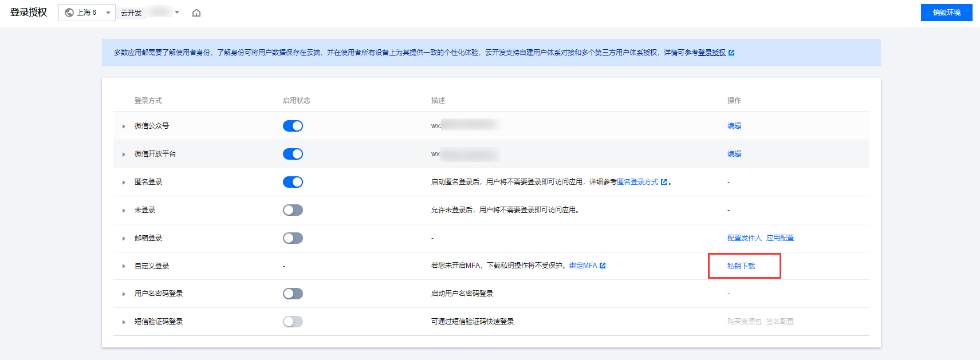Open the 云开发 environment dropdown
Screen dimensions: 980x360
tap(150, 13)
